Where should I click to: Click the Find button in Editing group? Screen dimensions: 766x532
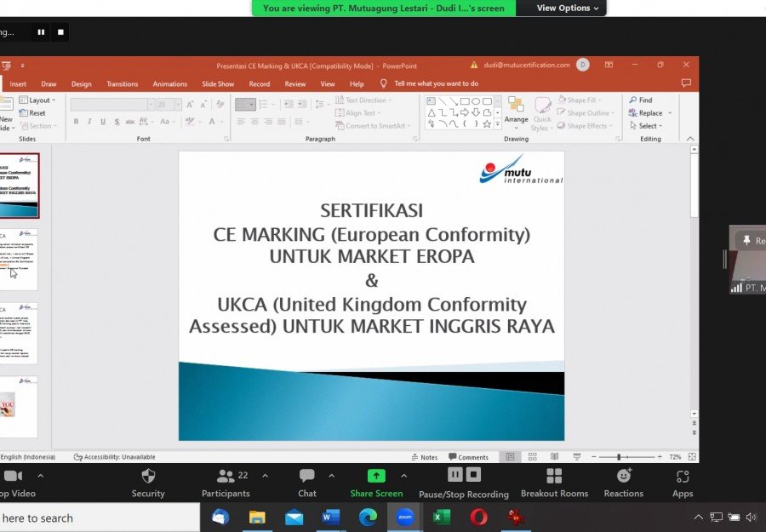point(641,100)
